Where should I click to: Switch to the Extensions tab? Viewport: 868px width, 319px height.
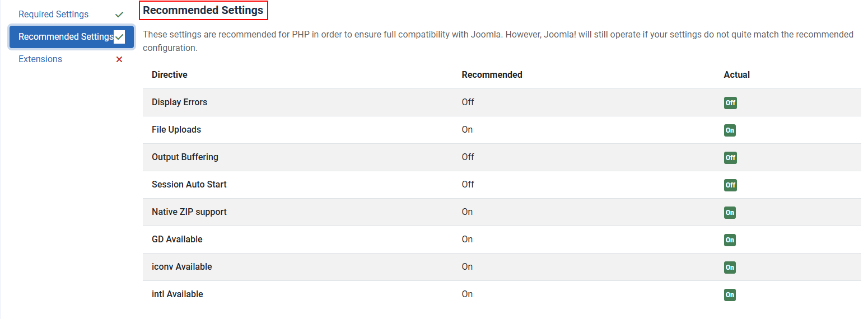(x=40, y=59)
